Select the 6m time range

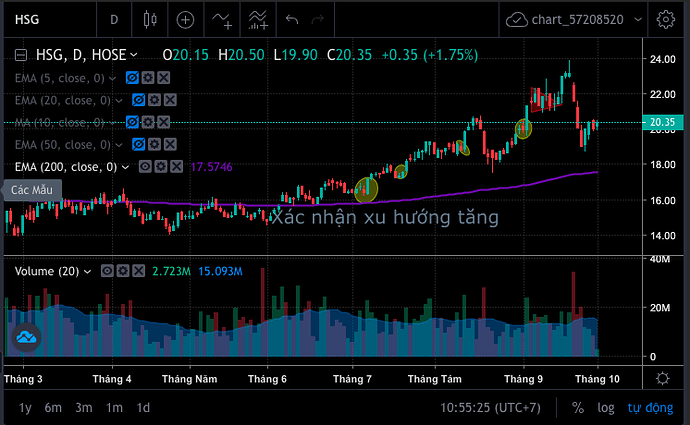53,408
